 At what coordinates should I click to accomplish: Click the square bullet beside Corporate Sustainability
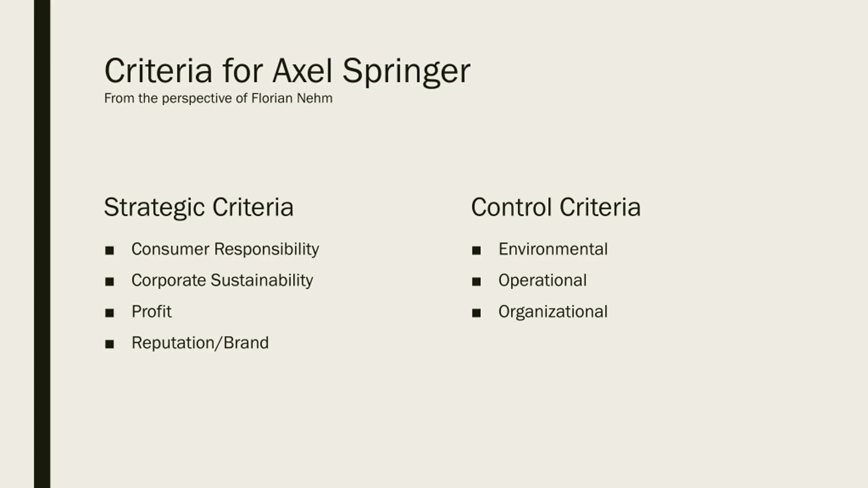[109, 282]
